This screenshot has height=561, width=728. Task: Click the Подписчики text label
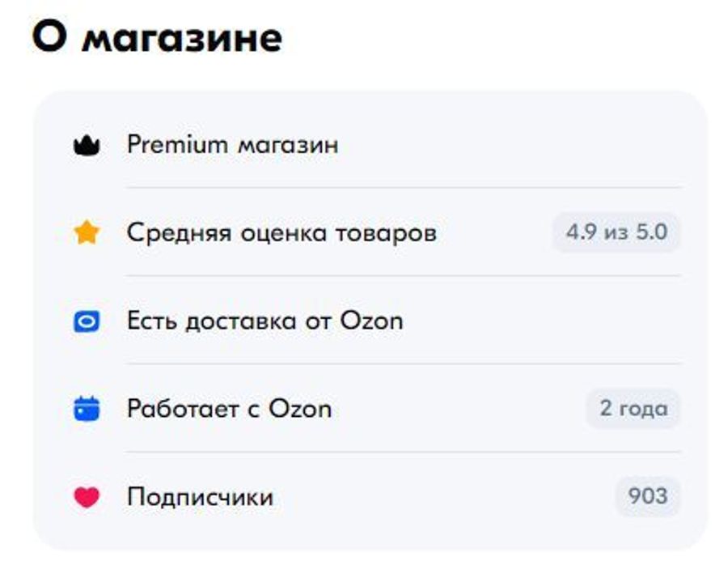202,495
